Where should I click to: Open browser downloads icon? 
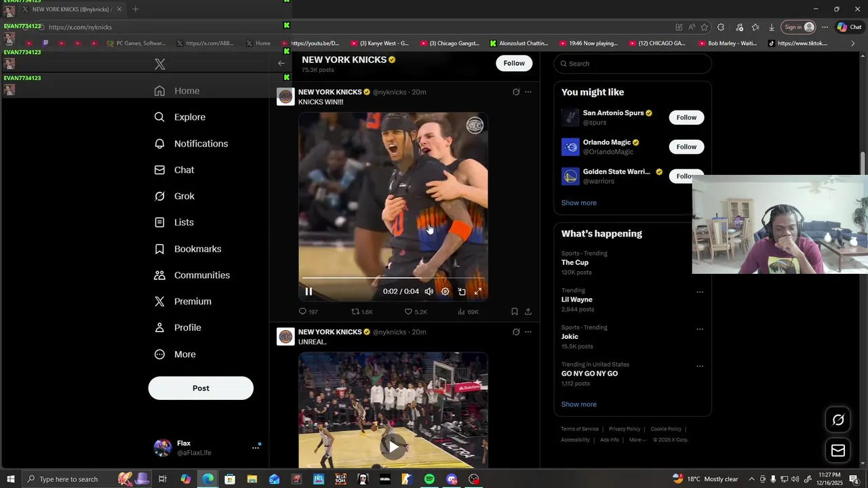[772, 27]
